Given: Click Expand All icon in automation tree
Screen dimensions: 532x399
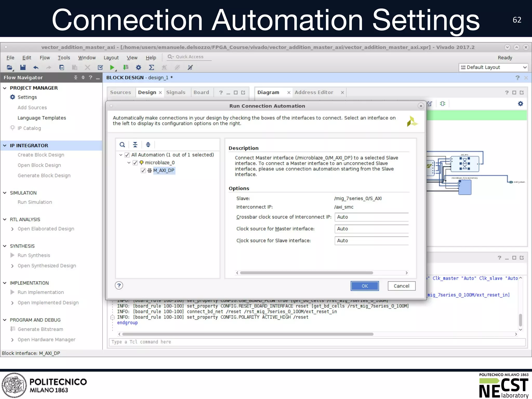Looking at the screenshot, I should pyautogui.click(x=148, y=145).
